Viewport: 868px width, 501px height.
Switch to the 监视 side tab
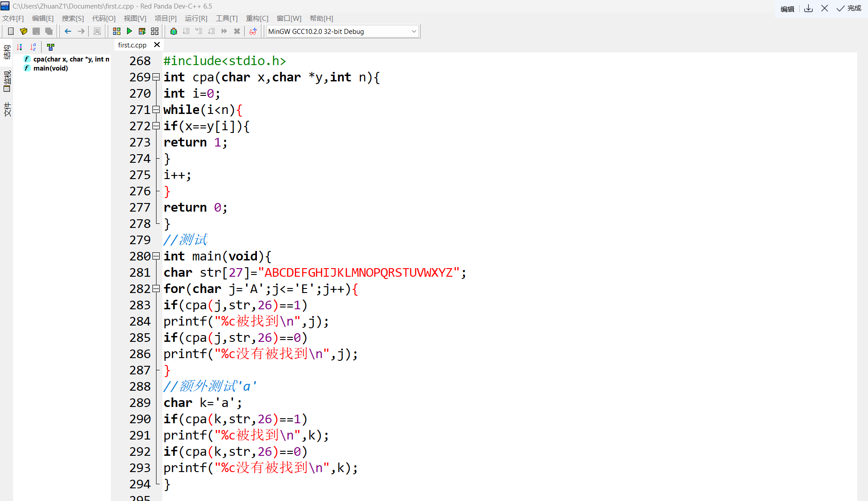point(7,81)
